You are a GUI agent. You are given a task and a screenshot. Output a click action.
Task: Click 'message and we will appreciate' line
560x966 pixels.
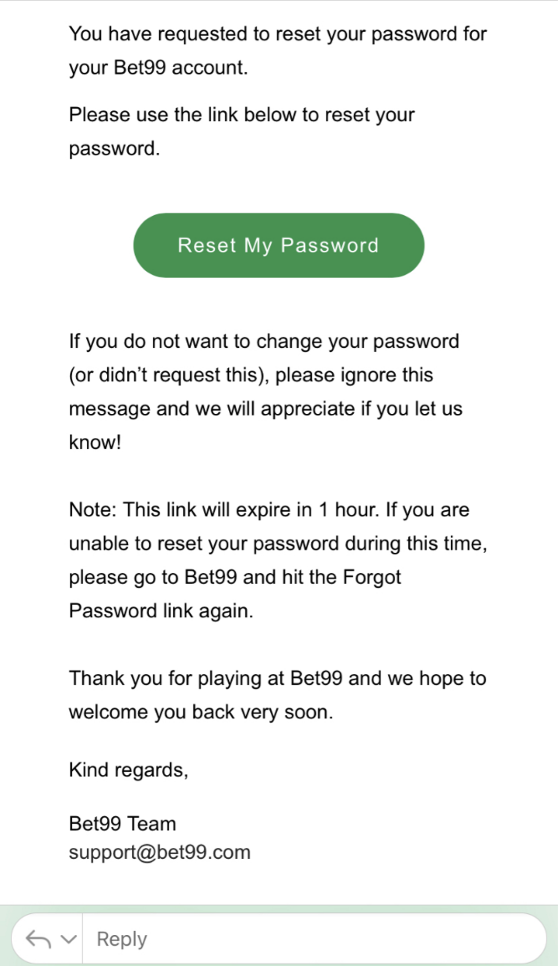coord(266,409)
